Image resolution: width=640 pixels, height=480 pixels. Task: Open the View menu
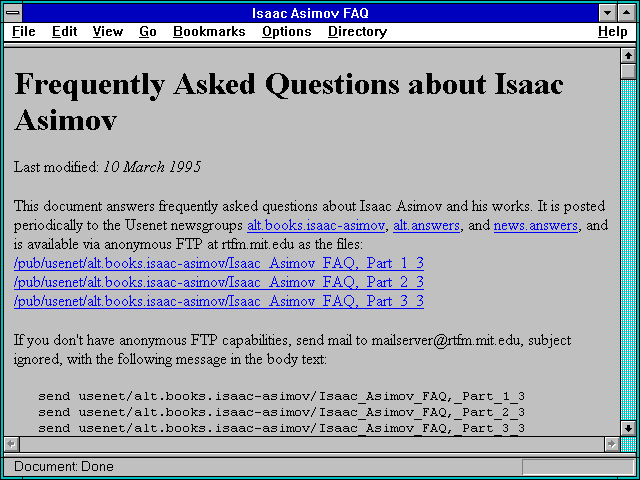108,32
